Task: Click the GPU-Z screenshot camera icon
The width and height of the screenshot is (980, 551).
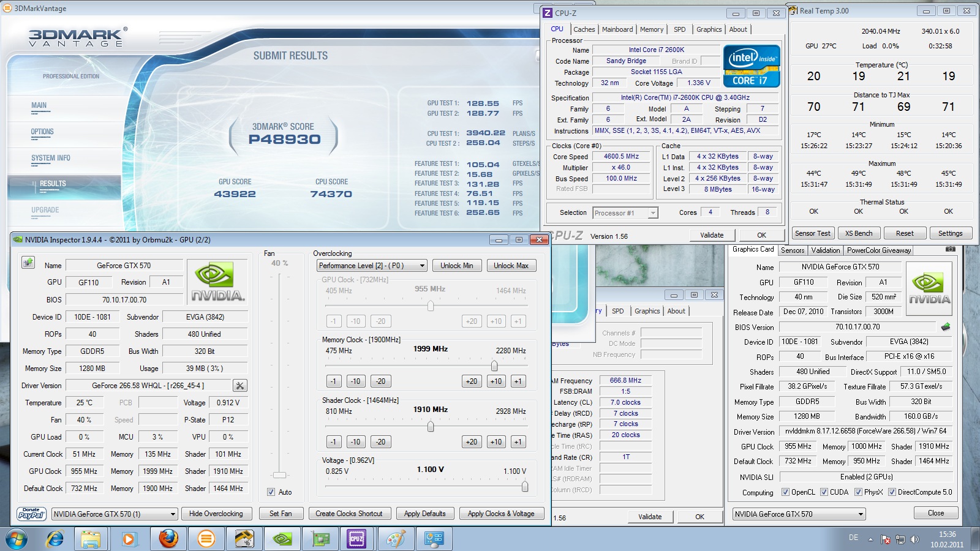Action: coord(950,249)
